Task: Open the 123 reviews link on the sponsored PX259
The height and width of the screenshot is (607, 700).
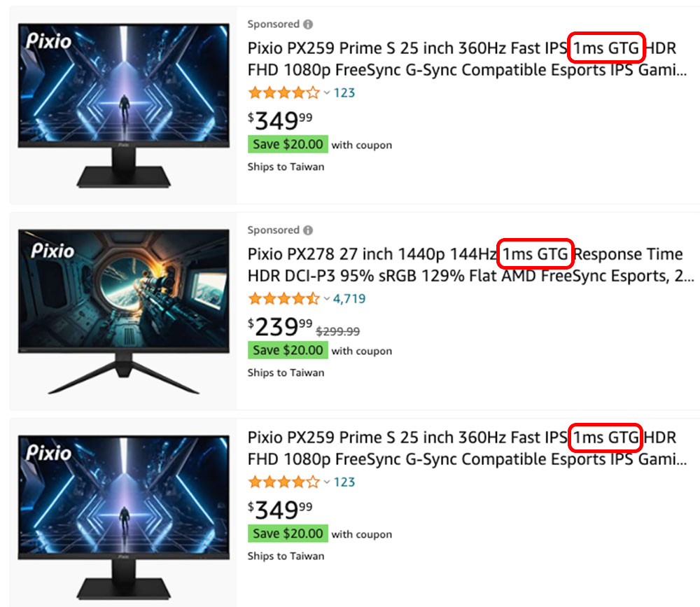Action: 344,93
